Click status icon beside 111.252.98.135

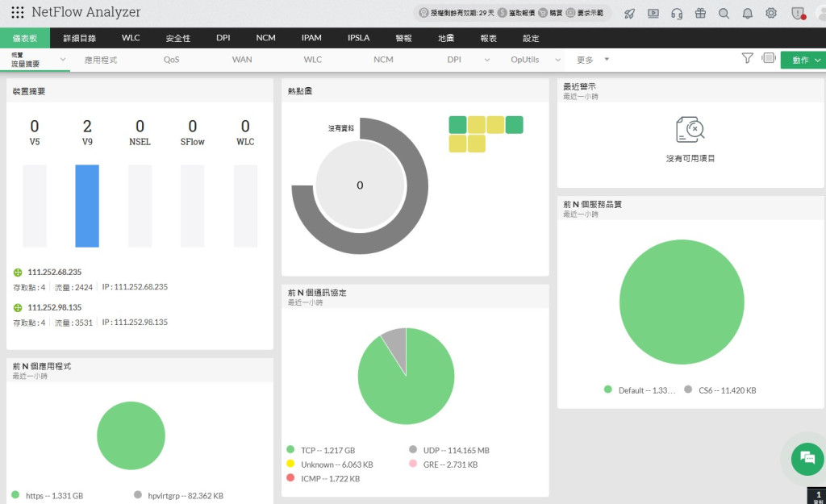18,307
